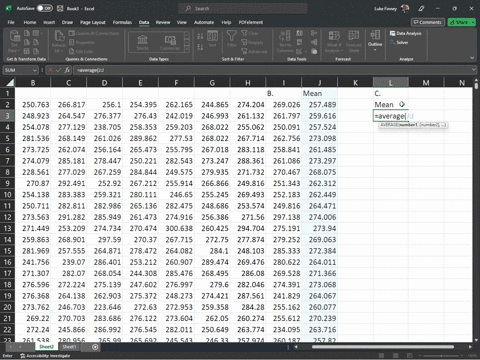480x360 pixels.
Task: Click the Save icon in title bar
Action: pyautogui.click(x=60, y=9)
